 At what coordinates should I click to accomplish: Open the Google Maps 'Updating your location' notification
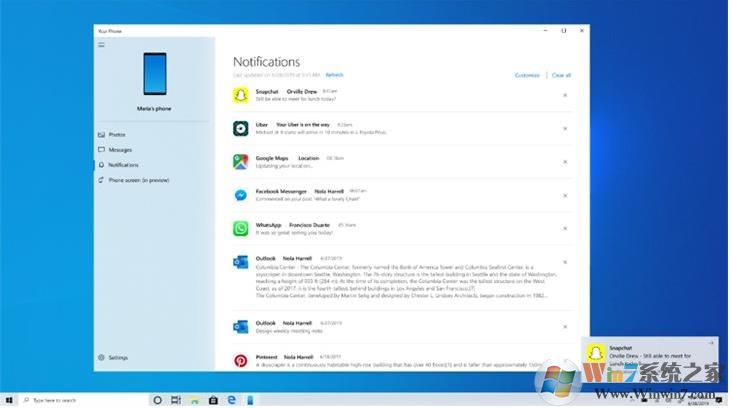[x=284, y=166]
